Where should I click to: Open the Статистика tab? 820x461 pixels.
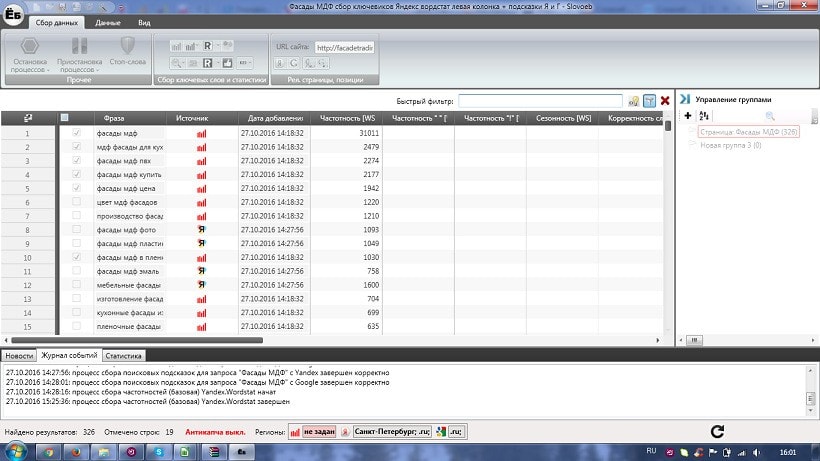click(x=125, y=355)
